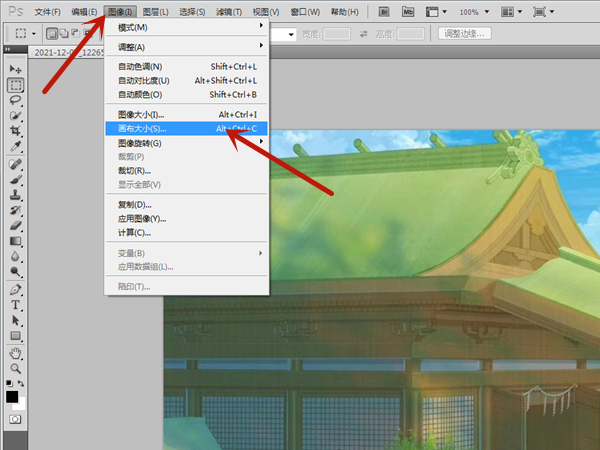Reset default foreground and background colors
Screen dimensions: 600x450
click(x=9, y=383)
